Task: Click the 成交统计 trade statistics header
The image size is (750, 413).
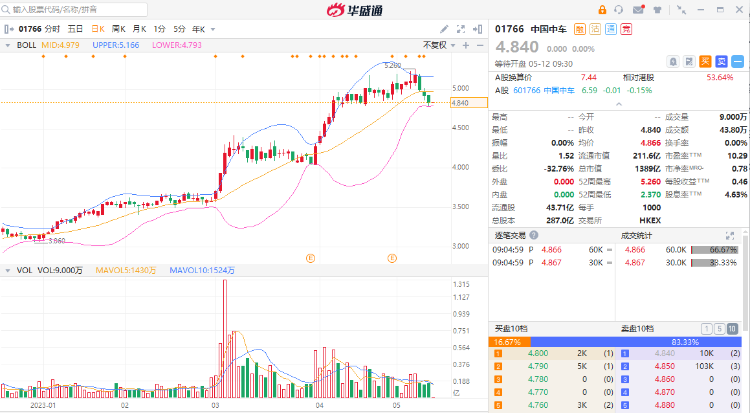Action: [x=636, y=235]
